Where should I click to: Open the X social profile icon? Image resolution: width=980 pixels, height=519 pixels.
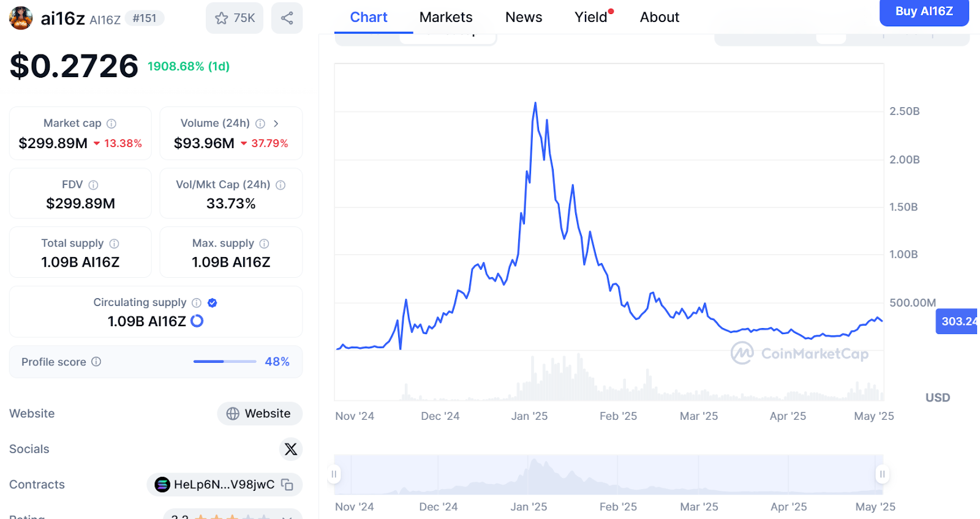click(x=291, y=449)
